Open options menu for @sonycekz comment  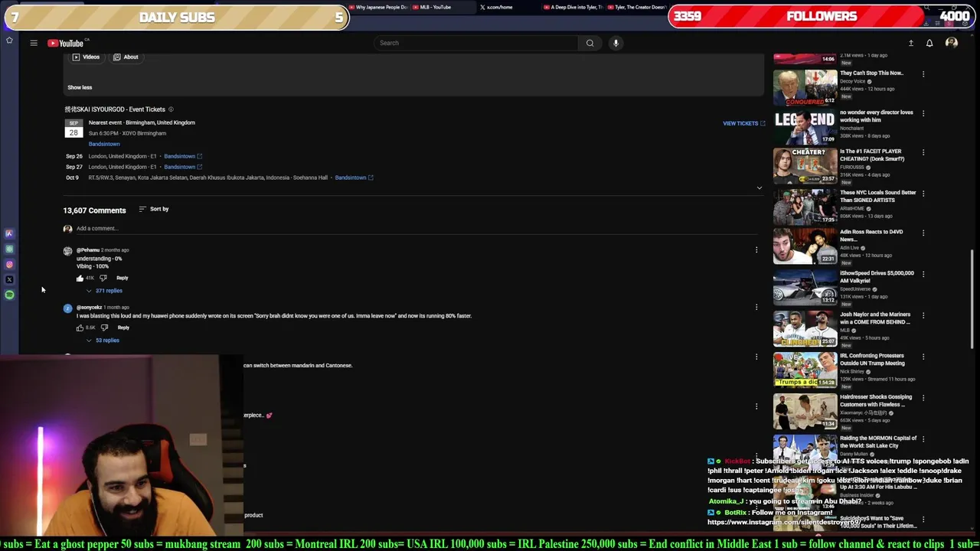click(x=756, y=307)
